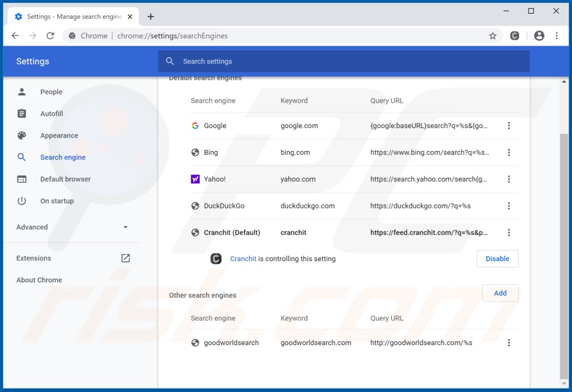Focus the Search settings field
This screenshot has width=572, height=392.
click(x=344, y=61)
